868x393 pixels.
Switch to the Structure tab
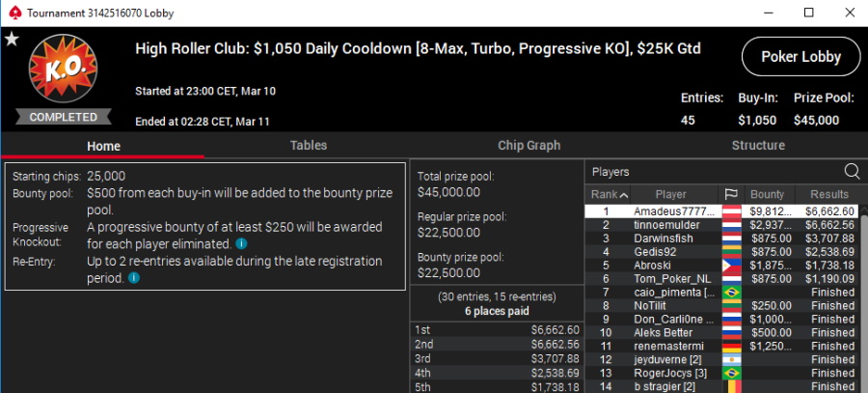coord(758,145)
